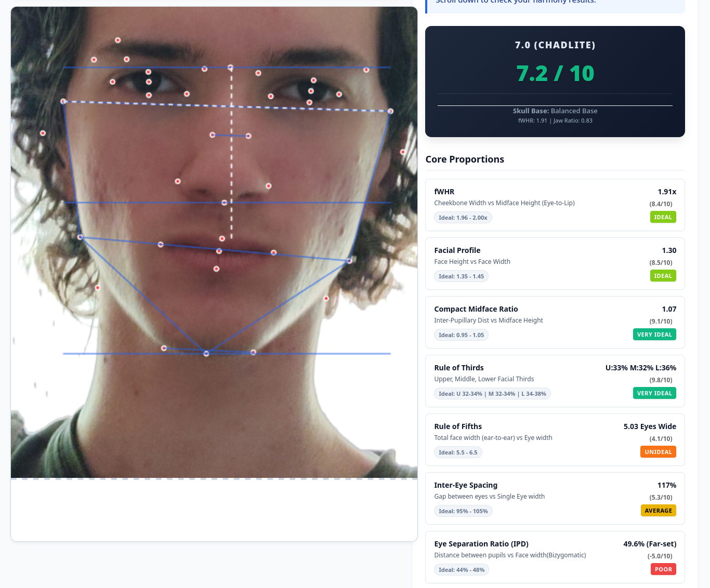Click the chin tip landmark point
Screen dimensions: 710x588
click(206, 353)
